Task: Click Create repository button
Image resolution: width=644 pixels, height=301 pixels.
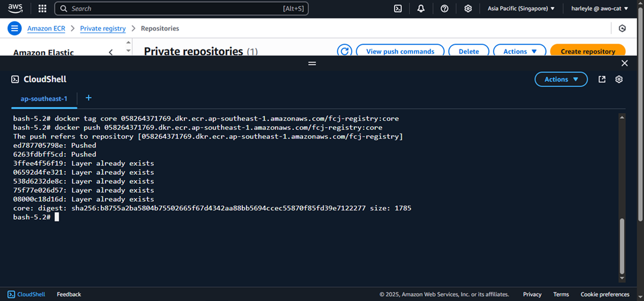Action: [588, 51]
